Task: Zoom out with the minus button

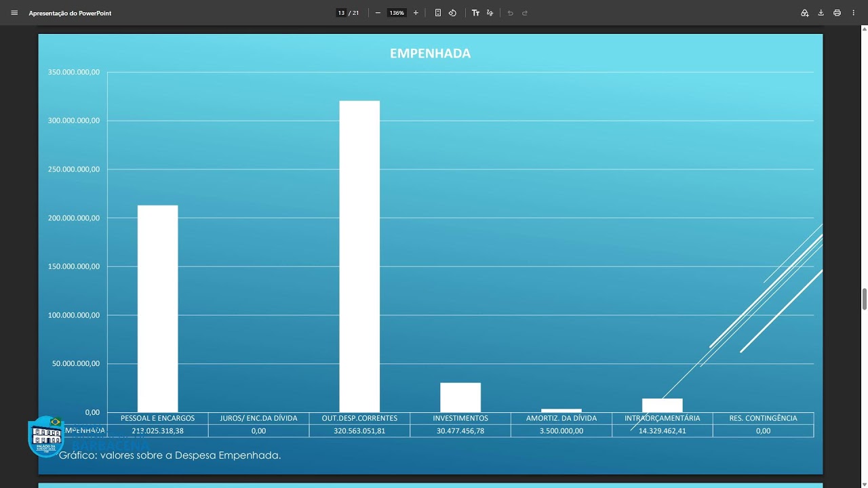Action: (378, 13)
